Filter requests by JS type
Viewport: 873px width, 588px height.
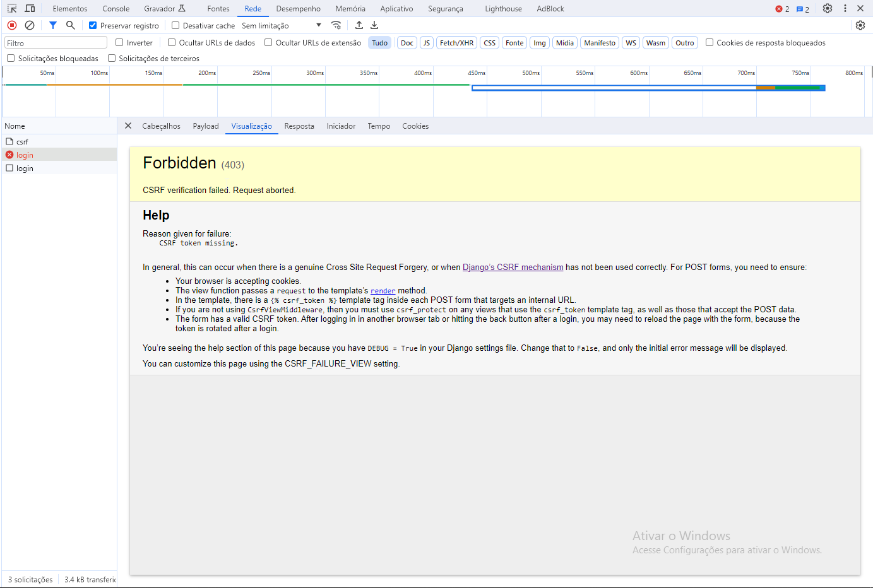coord(427,43)
